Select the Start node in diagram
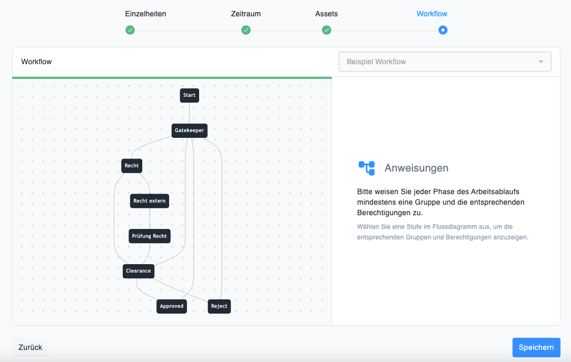Screen dimensions: 571x362 pyautogui.click(x=189, y=95)
